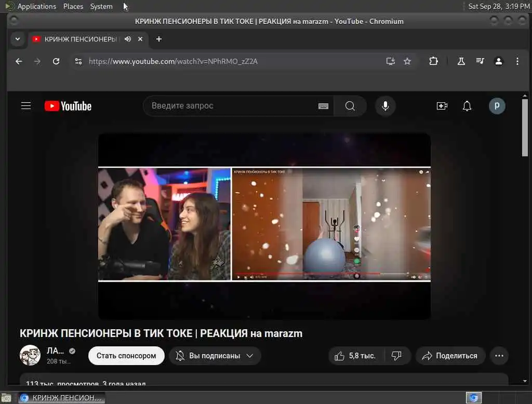Click the address bar URL
The width and height of the screenshot is (532, 404).
[x=173, y=61]
